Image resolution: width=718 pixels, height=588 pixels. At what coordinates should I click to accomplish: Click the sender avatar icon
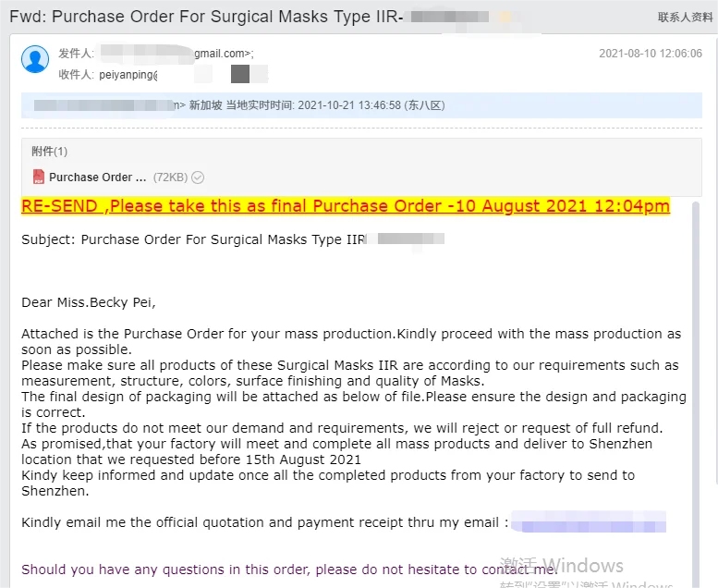pyautogui.click(x=35, y=59)
